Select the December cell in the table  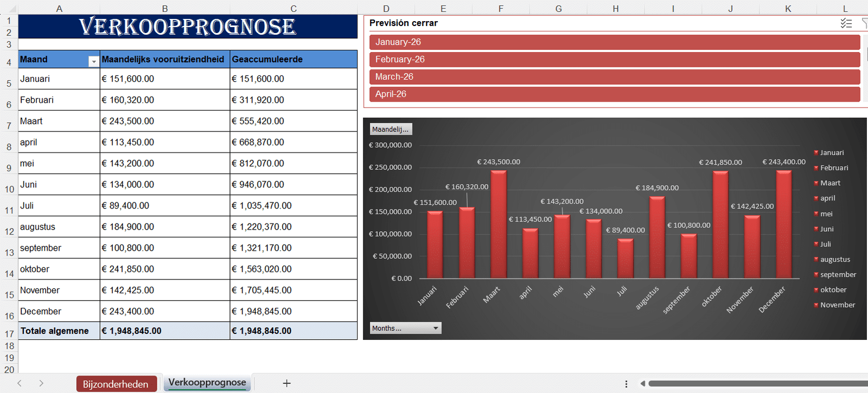click(59, 312)
